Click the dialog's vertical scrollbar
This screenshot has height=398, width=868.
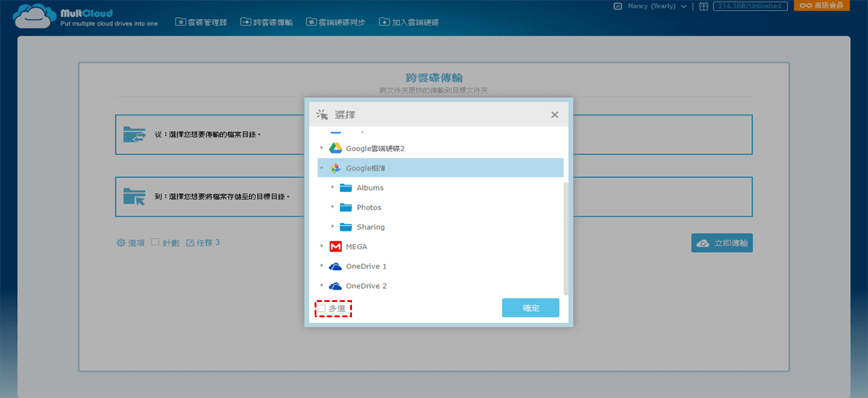566,238
